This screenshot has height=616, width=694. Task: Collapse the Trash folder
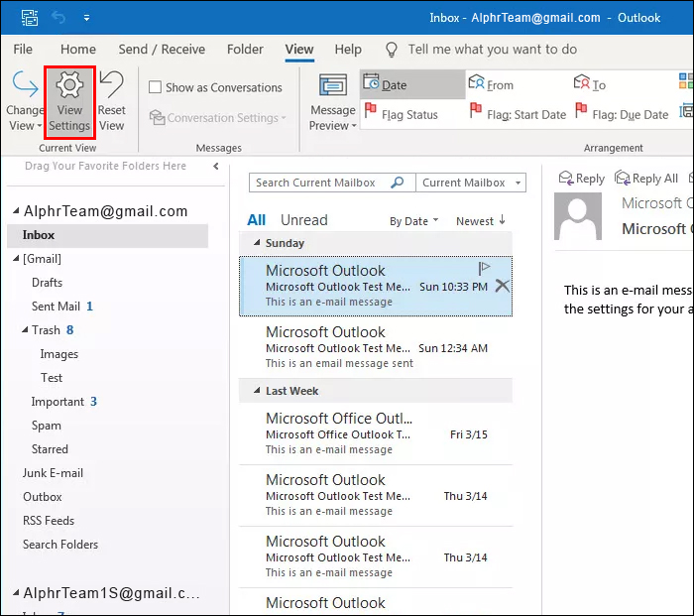click(25, 330)
